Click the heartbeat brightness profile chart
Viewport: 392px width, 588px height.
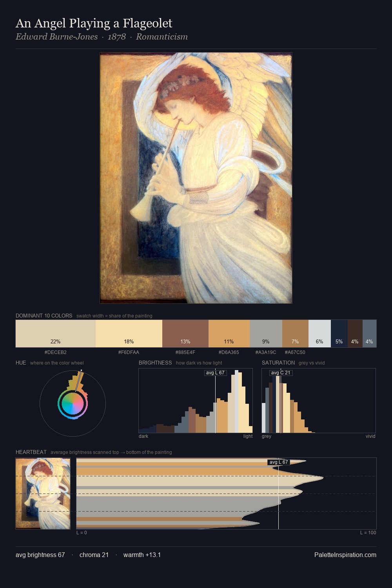tap(226, 494)
